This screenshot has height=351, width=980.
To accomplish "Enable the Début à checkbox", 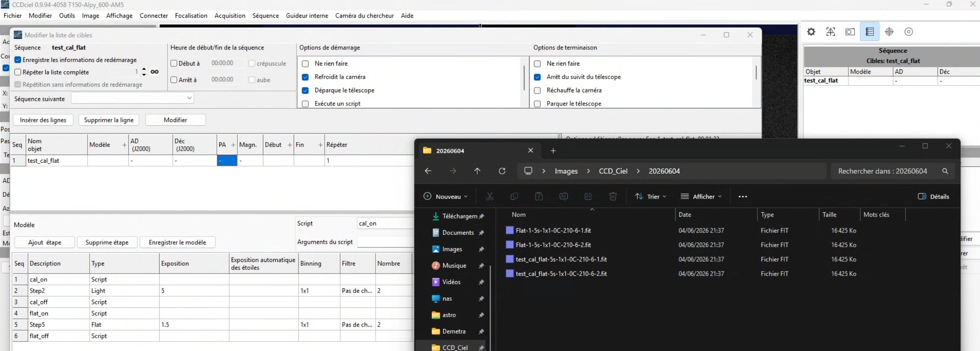I will click(174, 63).
